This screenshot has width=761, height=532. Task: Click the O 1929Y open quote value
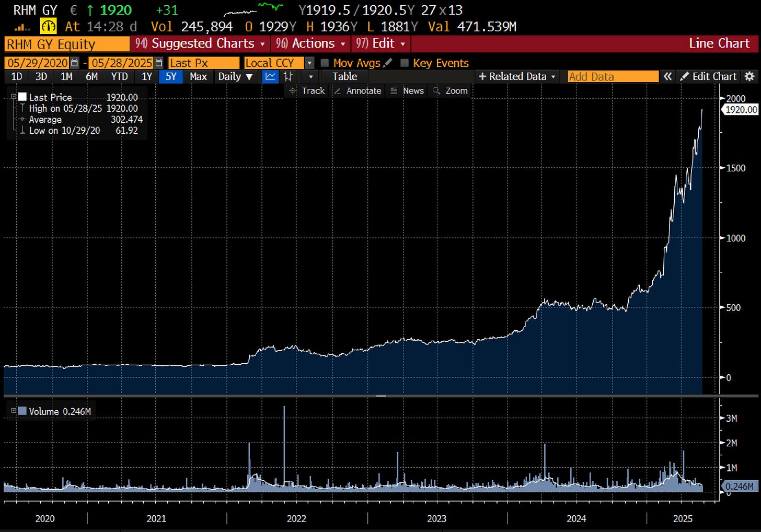pos(270,27)
